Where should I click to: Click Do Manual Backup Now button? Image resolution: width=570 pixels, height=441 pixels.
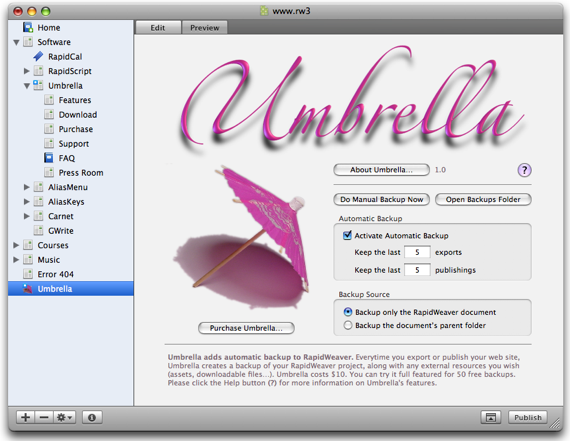(x=381, y=200)
